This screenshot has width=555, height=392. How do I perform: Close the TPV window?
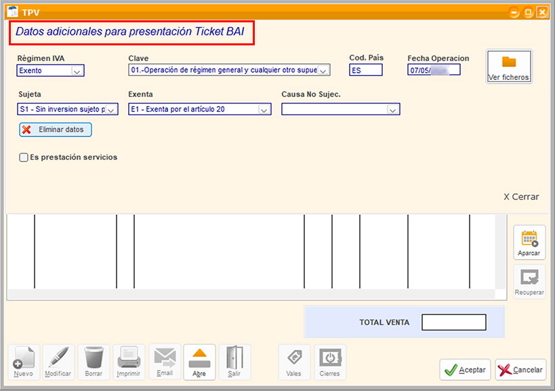(x=542, y=13)
